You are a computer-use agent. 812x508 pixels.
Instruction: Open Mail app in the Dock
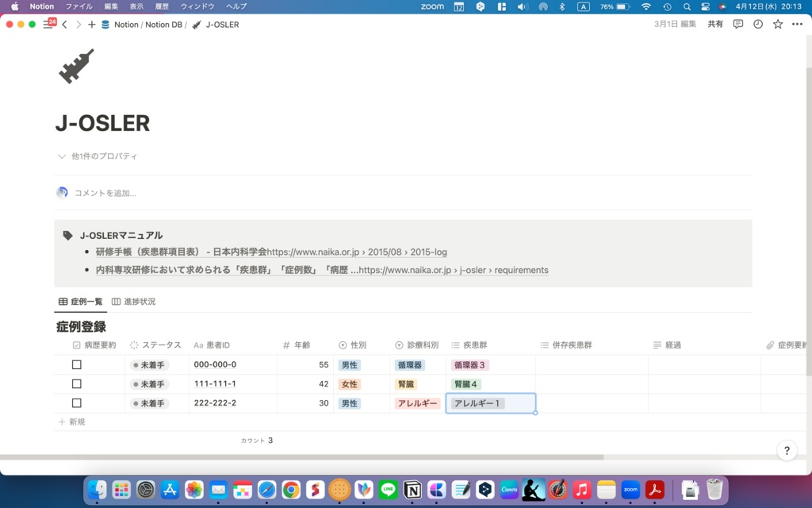click(x=219, y=489)
